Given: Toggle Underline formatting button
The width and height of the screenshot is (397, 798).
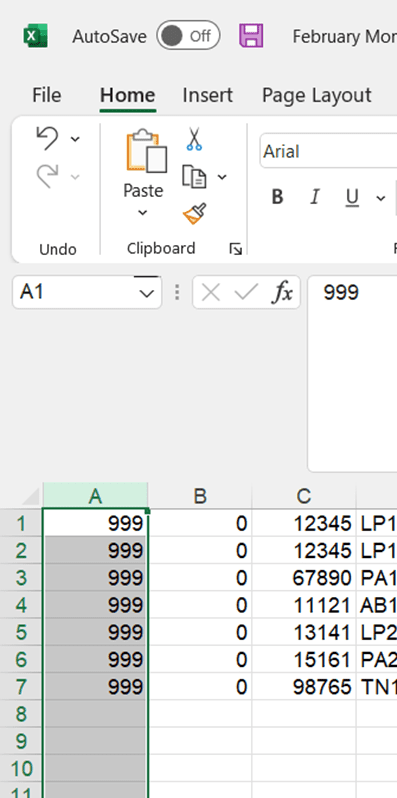Looking at the screenshot, I should 352,197.
